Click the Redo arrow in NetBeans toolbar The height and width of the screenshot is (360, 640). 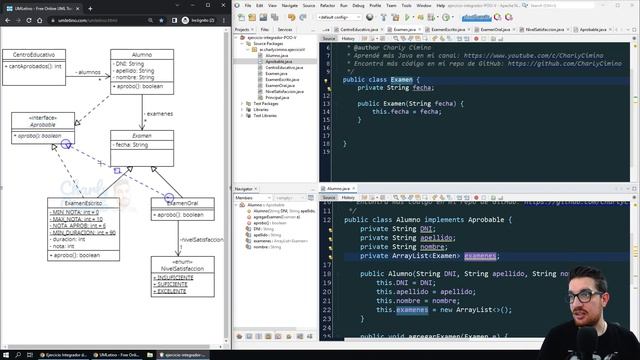click(x=303, y=17)
